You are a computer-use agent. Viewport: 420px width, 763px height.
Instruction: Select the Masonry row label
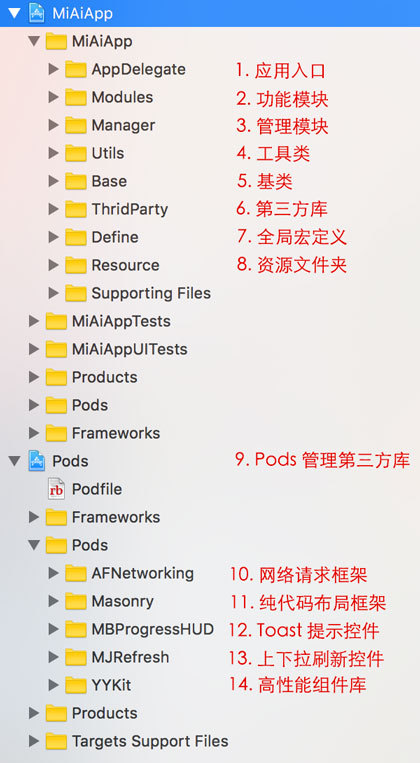point(123,602)
